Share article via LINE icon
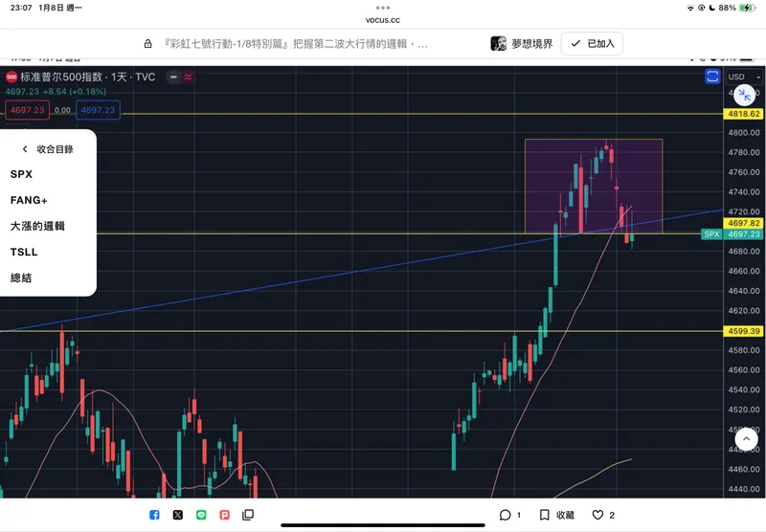This screenshot has width=766, height=532. (201, 515)
